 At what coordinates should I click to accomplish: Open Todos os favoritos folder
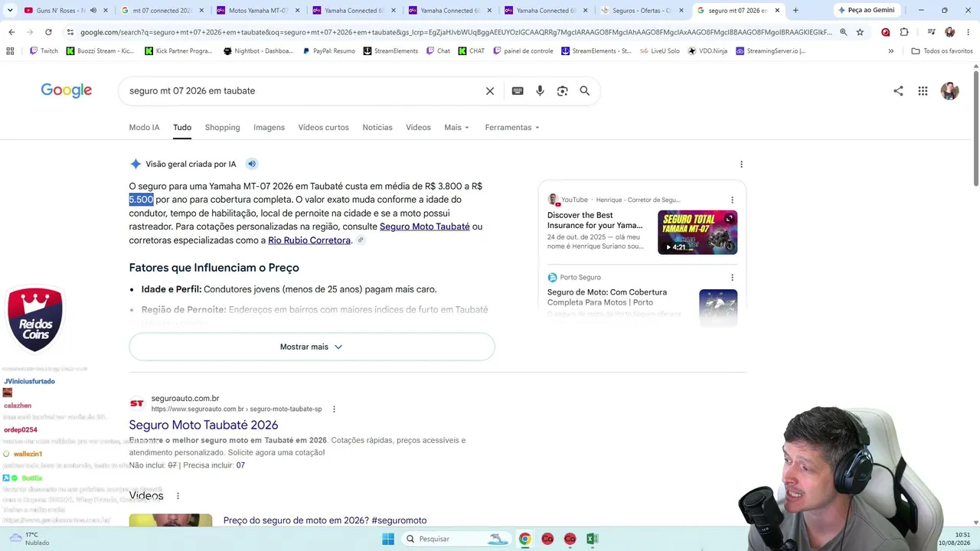pos(942,51)
